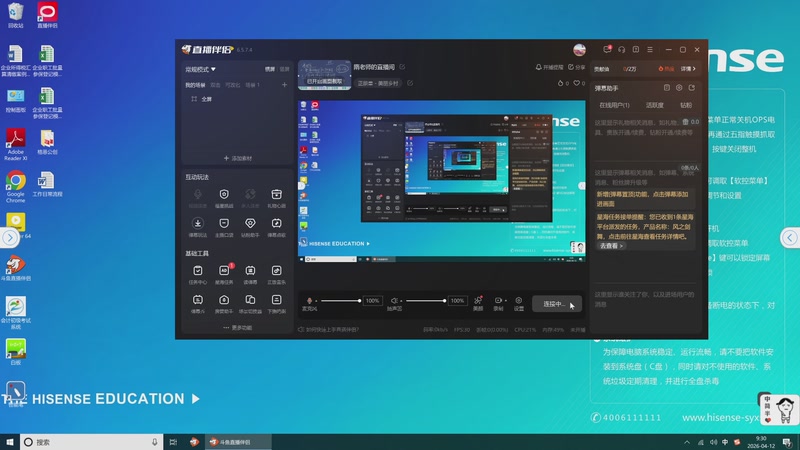Switch to the 活跃度 tab
Image resolution: width=800 pixels, height=450 pixels.
tap(655, 105)
